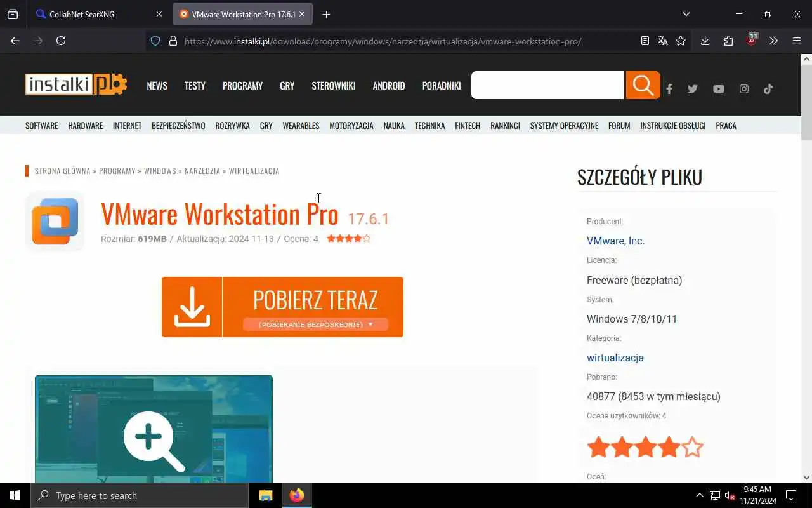Click the page vertical scrollbar thumb
This screenshot has height=508, width=812.
click(806, 103)
